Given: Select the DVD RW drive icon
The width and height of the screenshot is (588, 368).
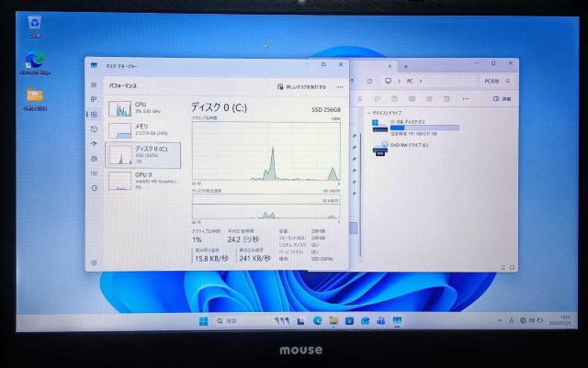Looking at the screenshot, I should click(380, 149).
